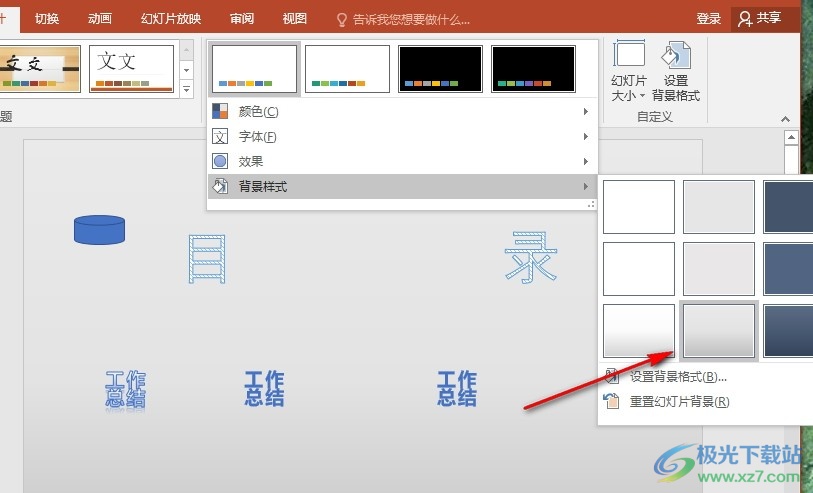Select the right 工作总结 WordArt
Screen dimensions: 813x493
click(457, 388)
